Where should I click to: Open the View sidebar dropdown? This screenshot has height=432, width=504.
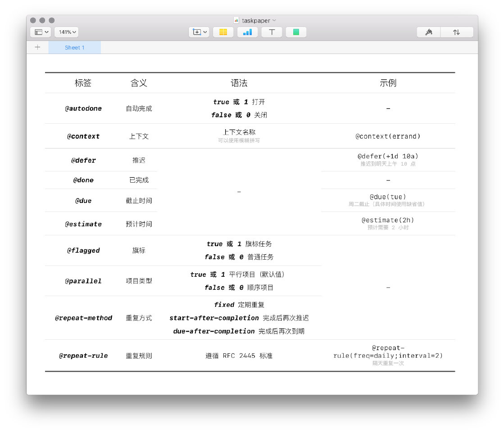pos(41,32)
